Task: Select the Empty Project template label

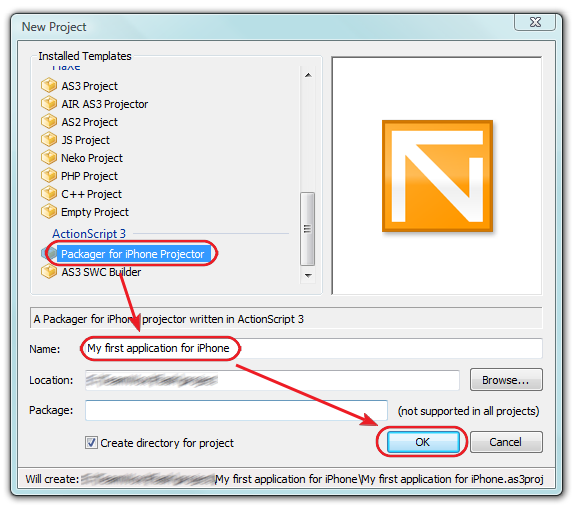Action: coord(95,212)
